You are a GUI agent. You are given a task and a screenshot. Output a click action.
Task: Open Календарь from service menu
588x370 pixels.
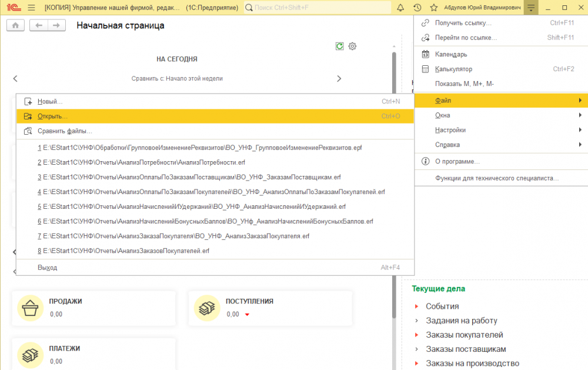[x=502, y=54]
